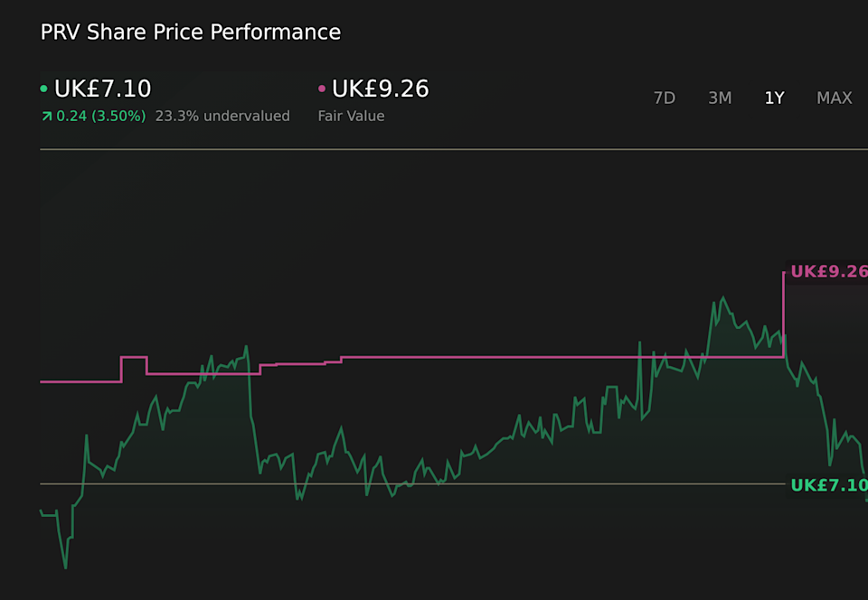Show the MAX time range
The width and height of the screenshot is (868, 600).
[834, 98]
